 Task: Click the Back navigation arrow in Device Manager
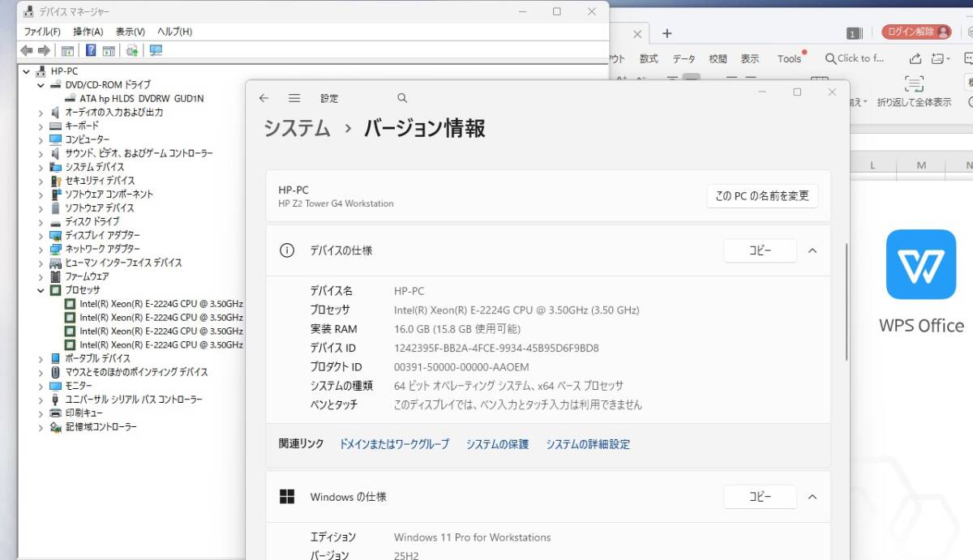[27, 49]
